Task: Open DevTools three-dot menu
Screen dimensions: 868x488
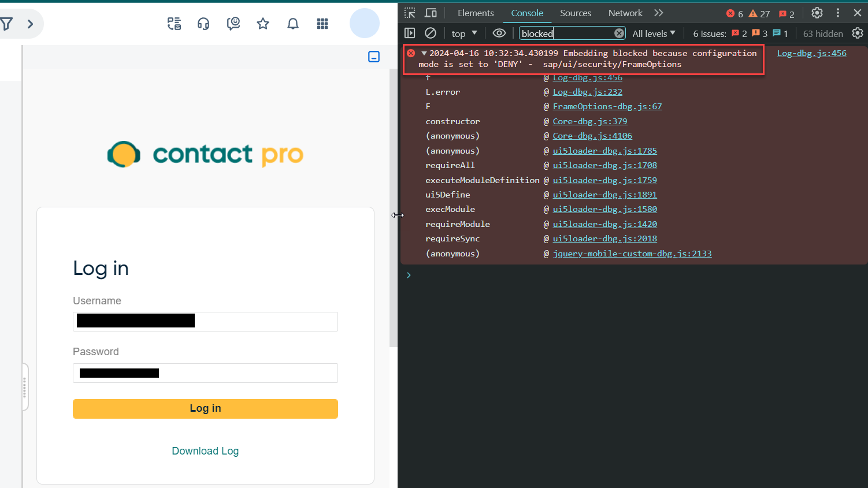Action: (x=838, y=13)
